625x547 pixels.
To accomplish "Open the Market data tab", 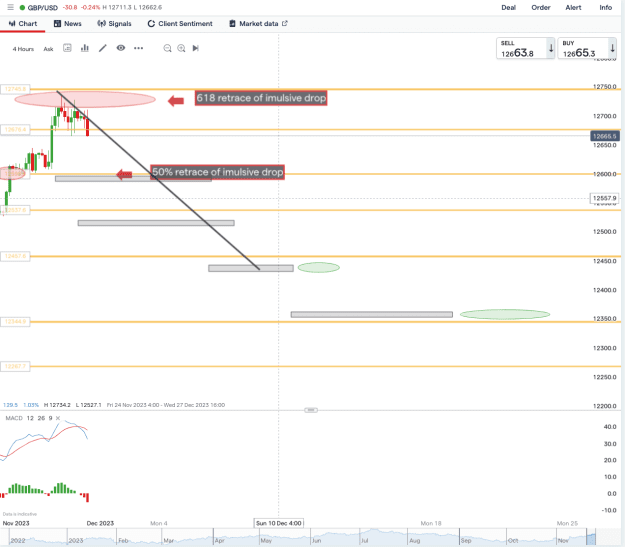I will tap(258, 24).
